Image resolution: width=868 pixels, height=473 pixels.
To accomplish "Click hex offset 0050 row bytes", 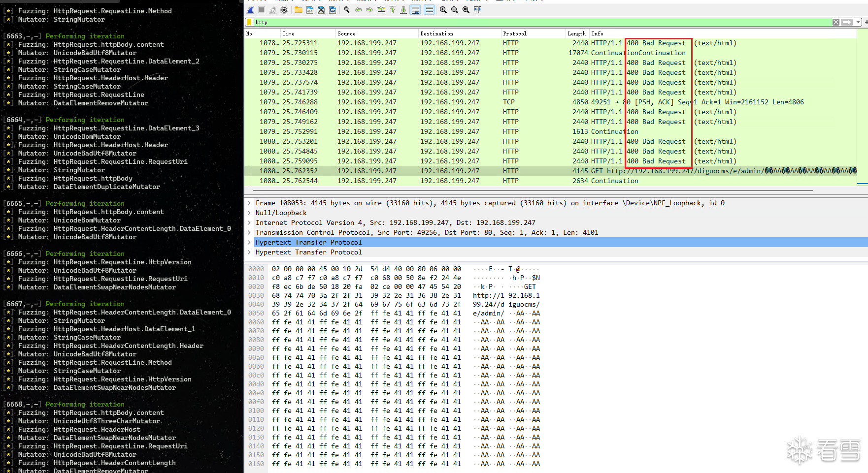I will tap(366, 313).
